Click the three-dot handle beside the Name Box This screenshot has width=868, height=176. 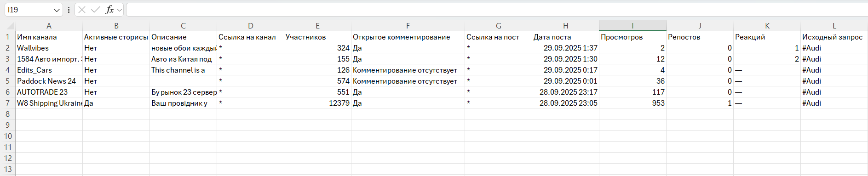coord(69,10)
